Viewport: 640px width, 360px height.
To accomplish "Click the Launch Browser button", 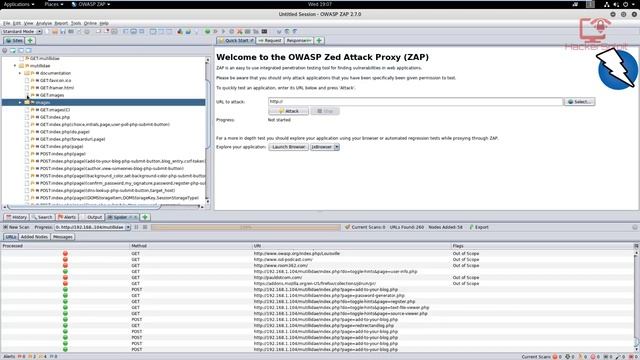I will pyautogui.click(x=289, y=147).
